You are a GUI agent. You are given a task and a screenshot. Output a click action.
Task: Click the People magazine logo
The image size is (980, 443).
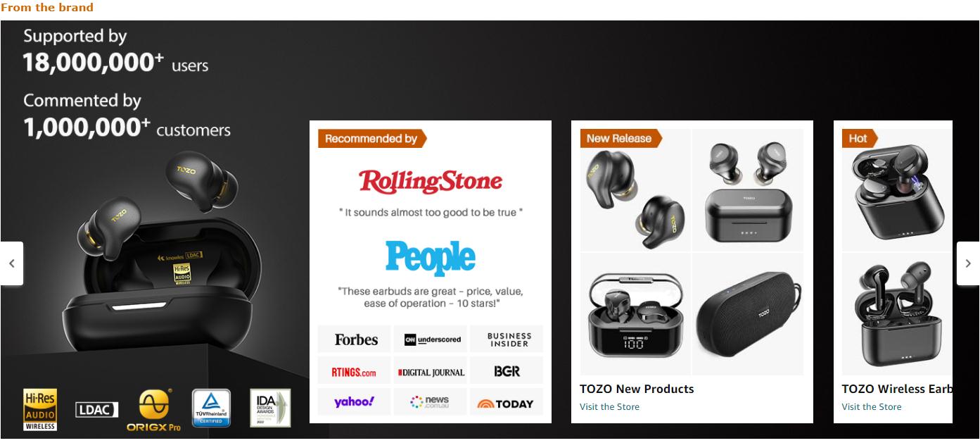pyautogui.click(x=431, y=258)
